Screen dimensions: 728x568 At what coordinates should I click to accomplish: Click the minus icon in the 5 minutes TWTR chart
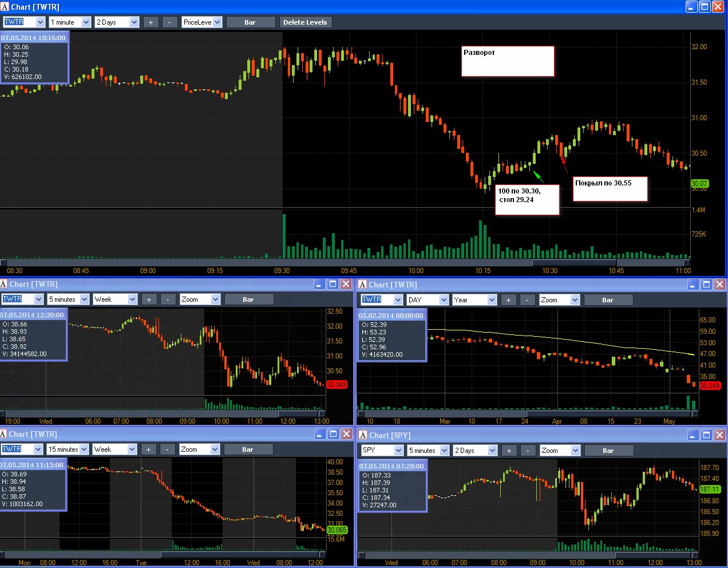[168, 299]
